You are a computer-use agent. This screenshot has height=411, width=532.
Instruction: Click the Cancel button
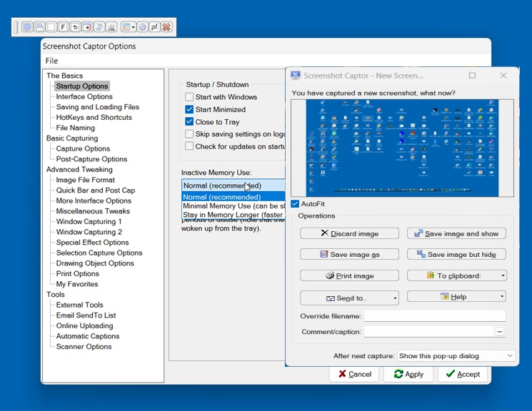point(354,374)
